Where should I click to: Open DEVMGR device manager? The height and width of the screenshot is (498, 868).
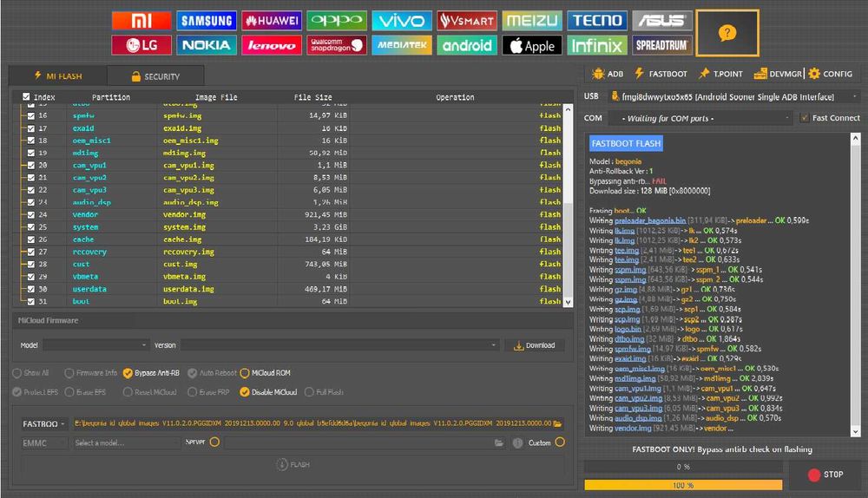778,74
